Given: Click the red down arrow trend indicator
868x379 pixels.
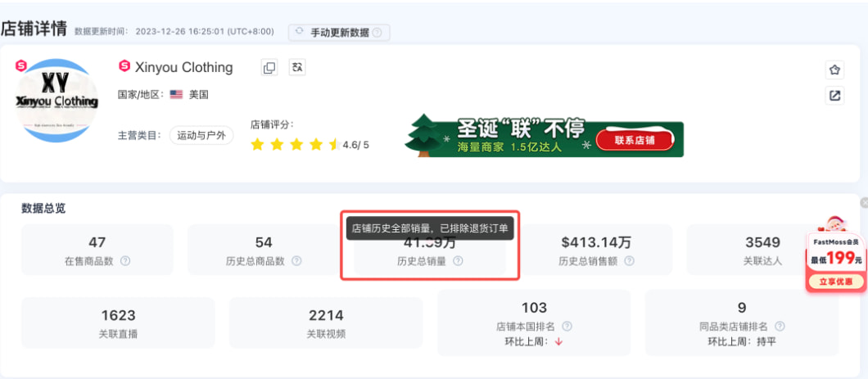Looking at the screenshot, I should (558, 342).
